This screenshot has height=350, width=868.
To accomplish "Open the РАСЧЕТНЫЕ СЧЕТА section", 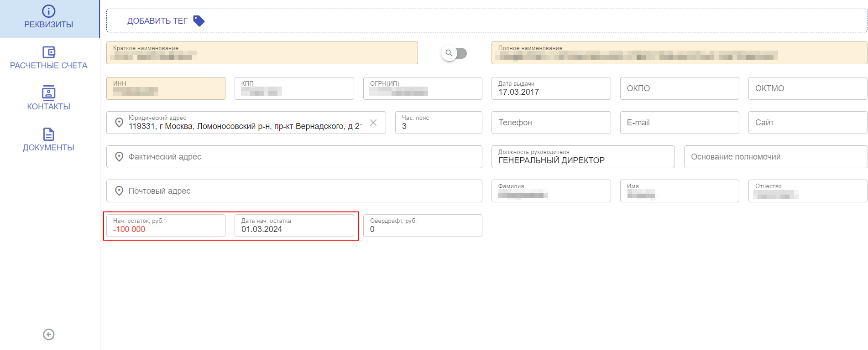I will pos(49,58).
